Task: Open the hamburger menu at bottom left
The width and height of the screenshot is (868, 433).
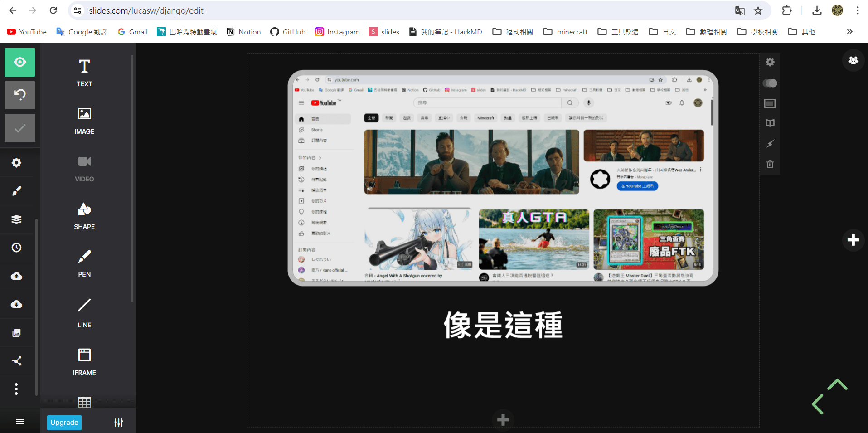Action: (20, 422)
